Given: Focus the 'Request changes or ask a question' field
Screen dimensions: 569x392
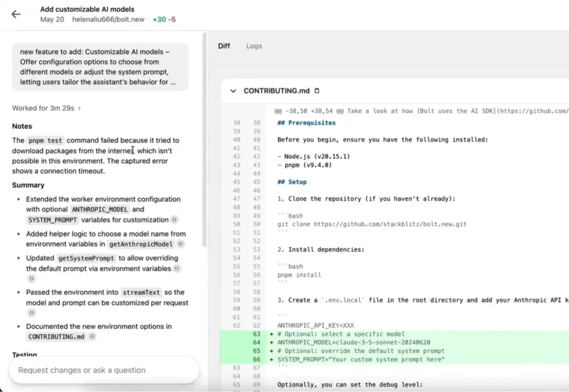Looking at the screenshot, I should tap(103, 370).
